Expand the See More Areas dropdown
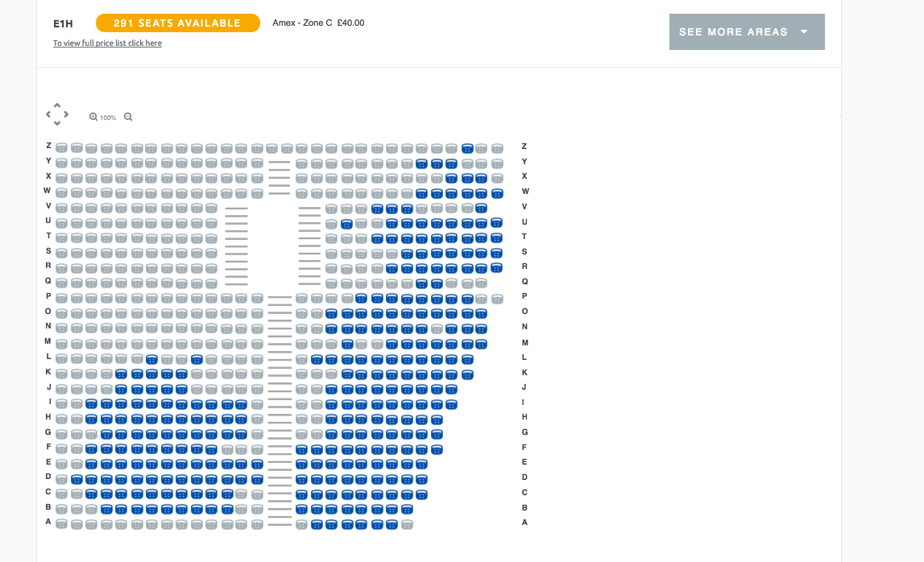Viewport: 924px width, 562px height. (x=747, y=32)
